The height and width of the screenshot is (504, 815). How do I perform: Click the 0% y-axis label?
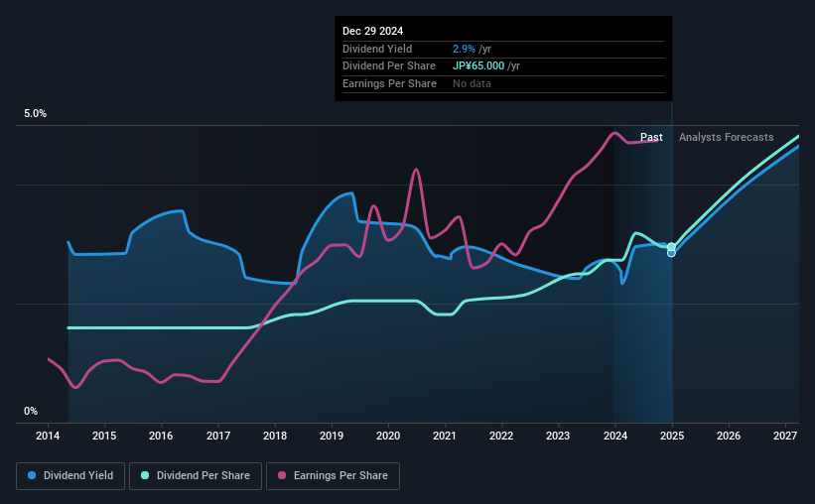tap(31, 412)
